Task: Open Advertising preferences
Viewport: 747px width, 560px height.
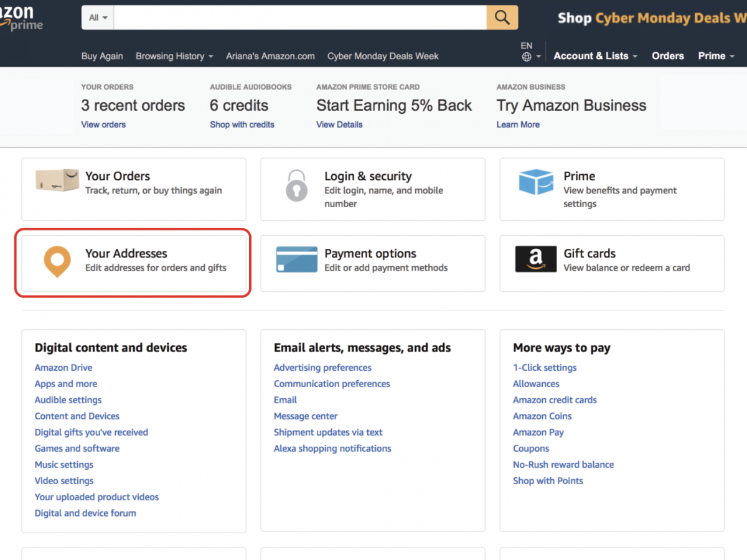Action: point(322,368)
